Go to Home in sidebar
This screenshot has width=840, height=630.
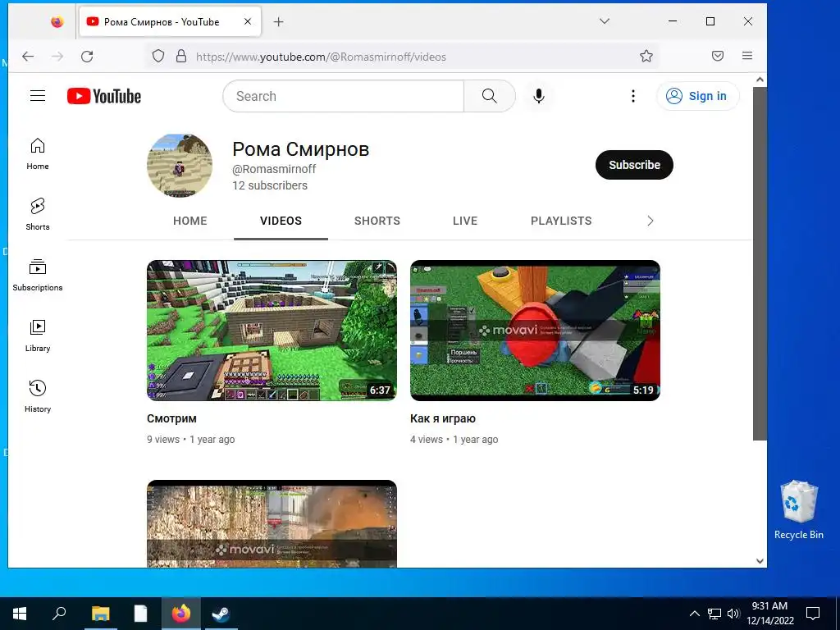click(38, 153)
